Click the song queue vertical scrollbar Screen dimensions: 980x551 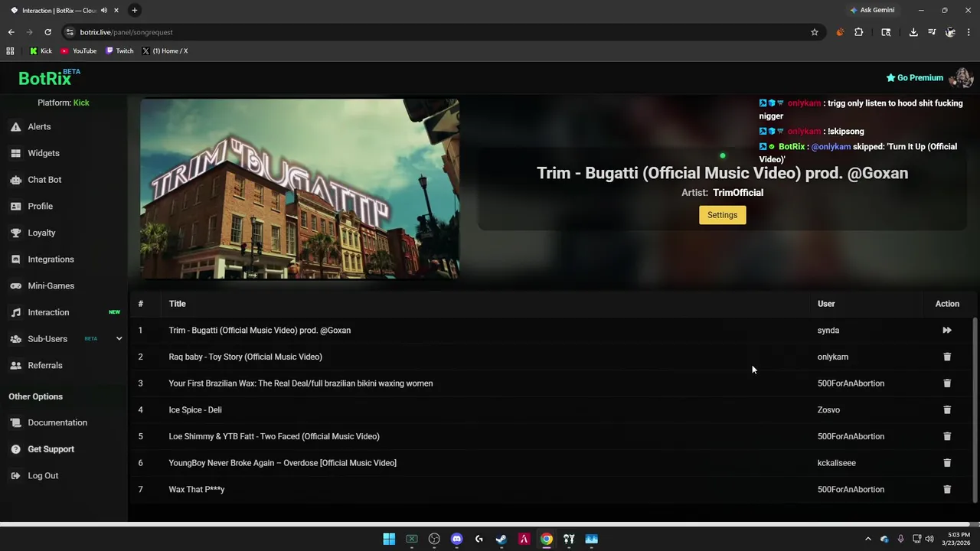[975, 409]
